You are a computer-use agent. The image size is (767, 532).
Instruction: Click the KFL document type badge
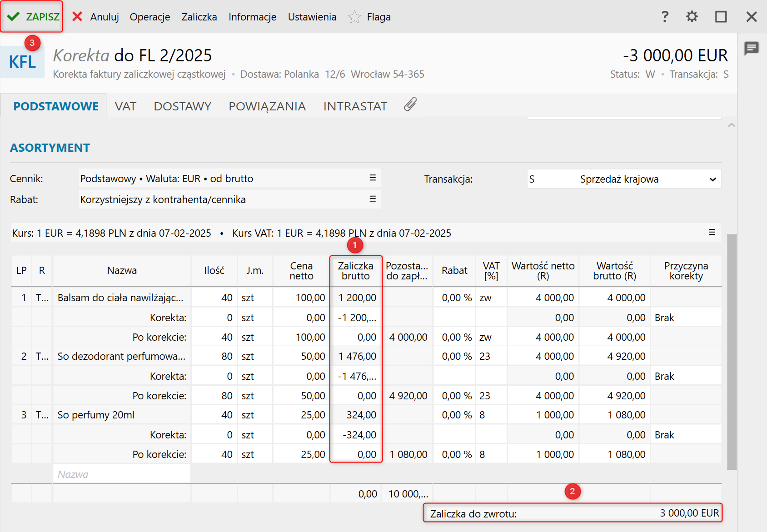coord(22,61)
